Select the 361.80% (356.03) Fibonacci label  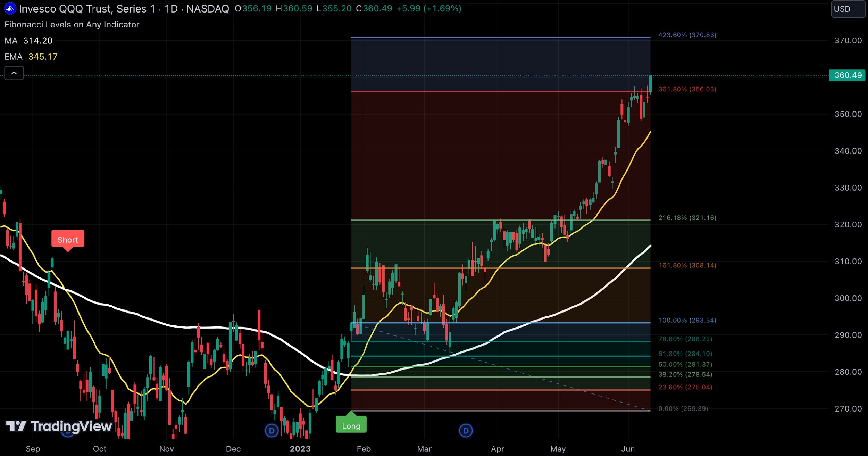[687, 89]
